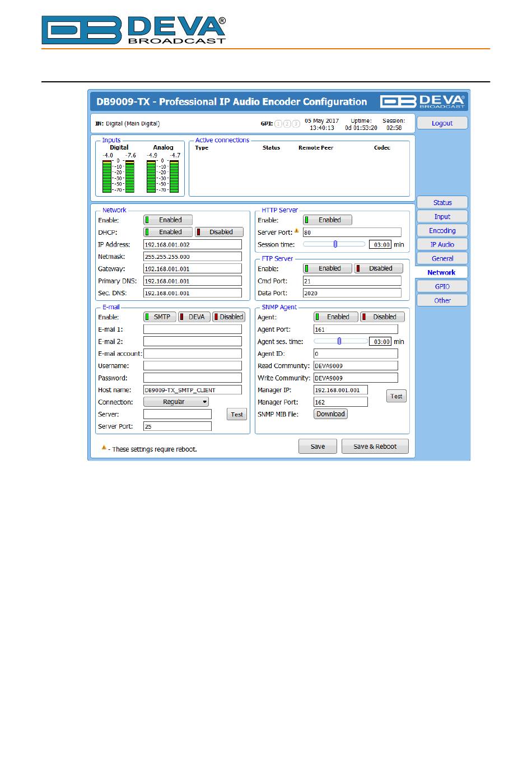Click the HTTP Session time value box

[380, 245]
